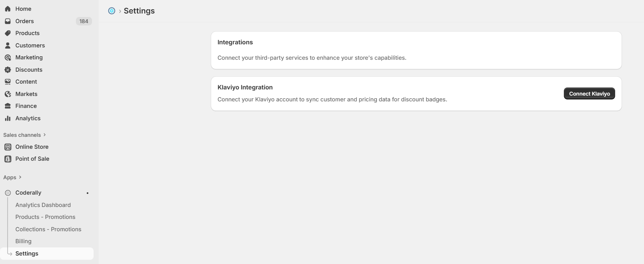This screenshot has width=644, height=264.
Task: Select Discounts in the navigation
Action: point(29,70)
